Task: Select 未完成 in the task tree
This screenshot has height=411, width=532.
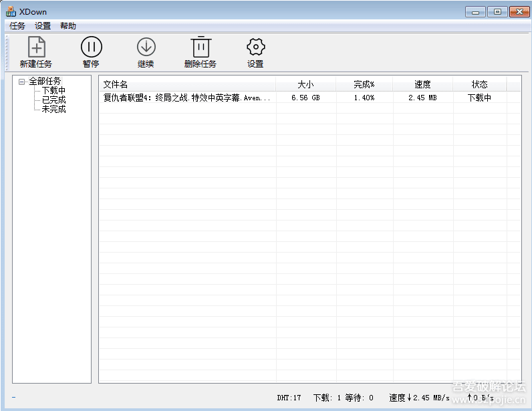Action: point(53,109)
